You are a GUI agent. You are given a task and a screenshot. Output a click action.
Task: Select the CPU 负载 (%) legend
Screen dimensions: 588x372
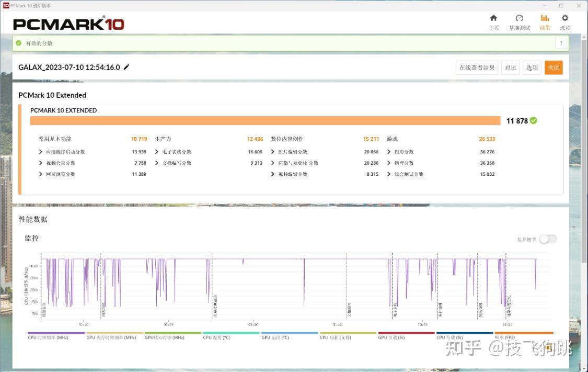pyautogui.click(x=465, y=336)
